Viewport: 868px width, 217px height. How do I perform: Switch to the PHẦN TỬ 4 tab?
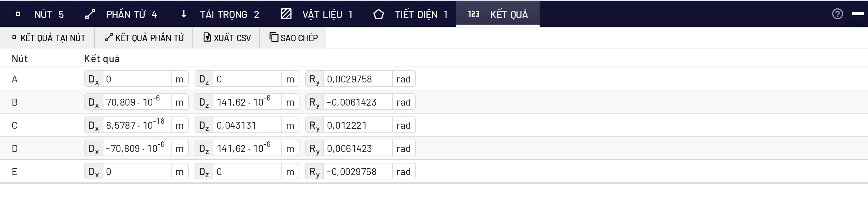point(121,14)
